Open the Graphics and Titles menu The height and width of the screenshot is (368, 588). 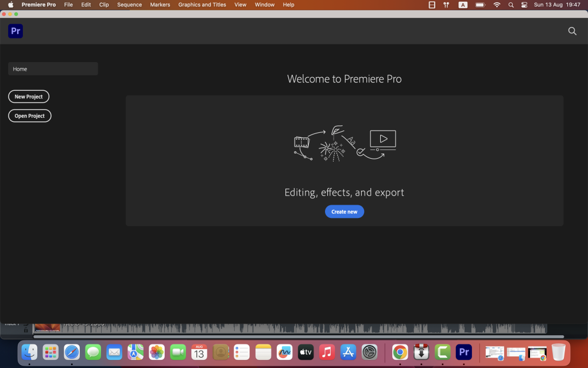202,5
